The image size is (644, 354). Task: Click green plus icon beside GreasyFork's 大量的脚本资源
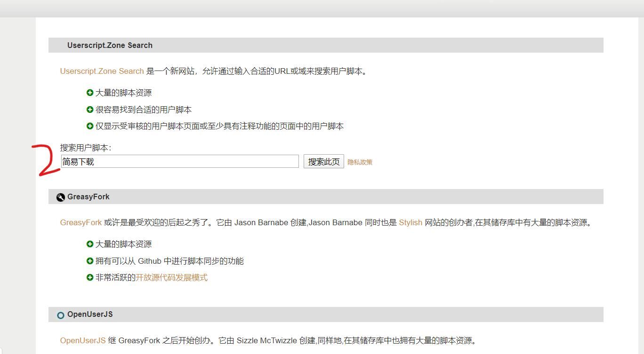click(90, 244)
